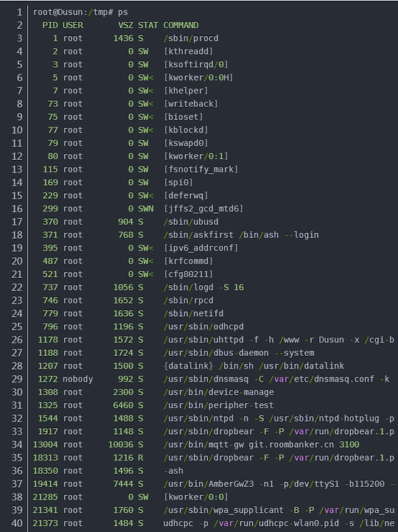Image resolution: width=398 pixels, height=532 pixels.
Task: Click the /sbin/netifd command
Action: coord(193,313)
